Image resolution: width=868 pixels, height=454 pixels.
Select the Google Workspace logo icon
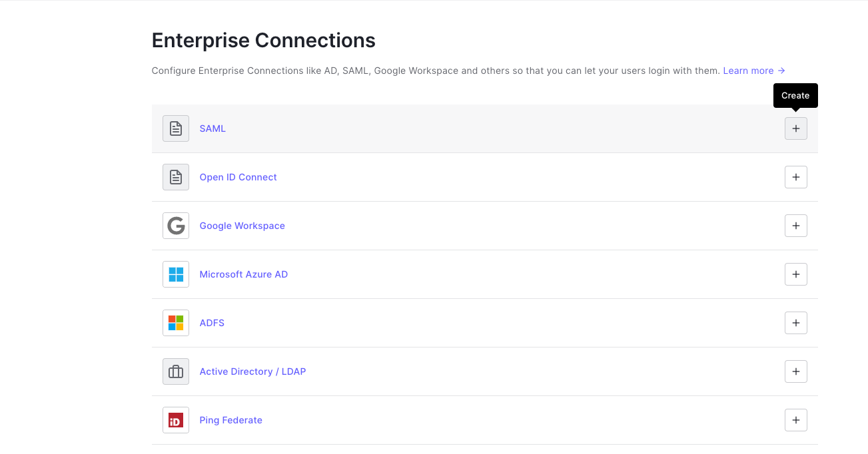[176, 225]
